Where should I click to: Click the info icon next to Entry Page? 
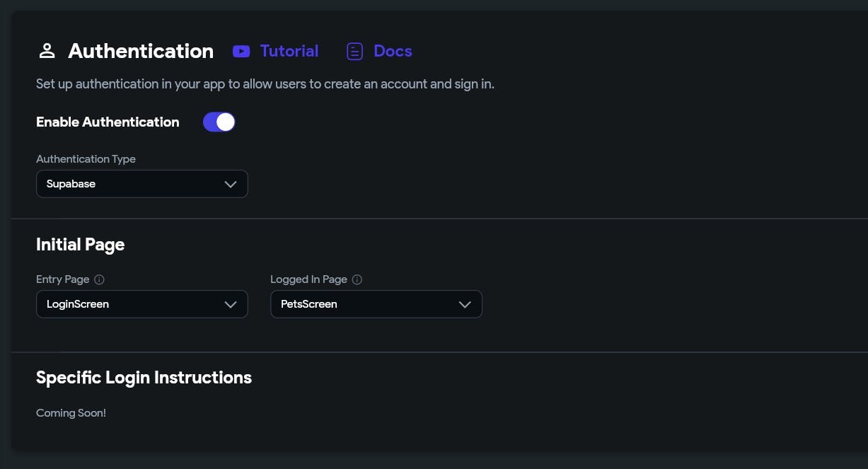pos(99,279)
